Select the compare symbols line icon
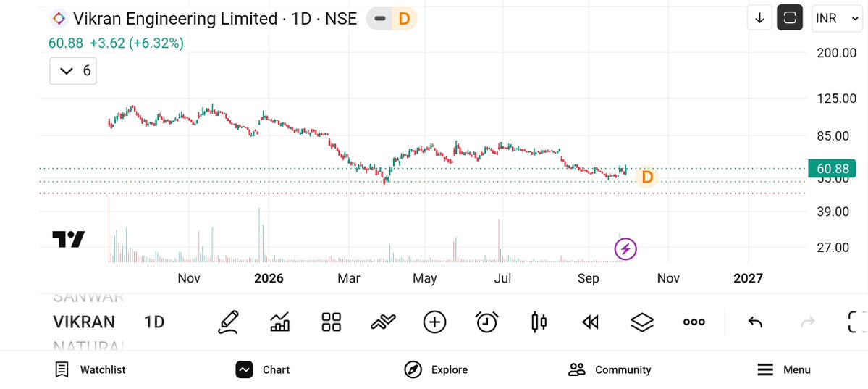The height and width of the screenshot is (389, 868). 383,322
